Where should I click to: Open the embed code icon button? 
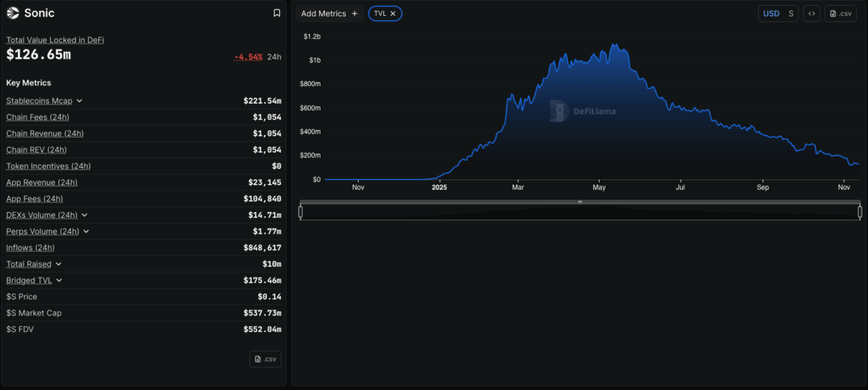point(812,14)
